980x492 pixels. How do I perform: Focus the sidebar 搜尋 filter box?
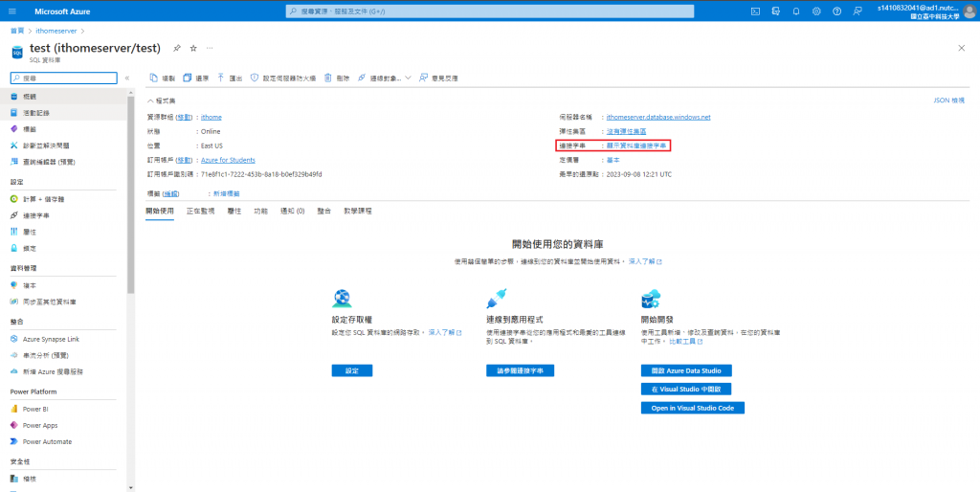pyautogui.click(x=64, y=78)
